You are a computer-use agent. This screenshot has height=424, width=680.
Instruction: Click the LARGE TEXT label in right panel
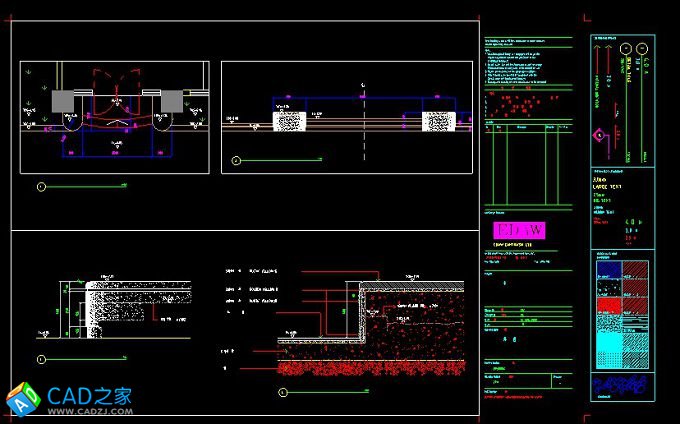coord(608,187)
